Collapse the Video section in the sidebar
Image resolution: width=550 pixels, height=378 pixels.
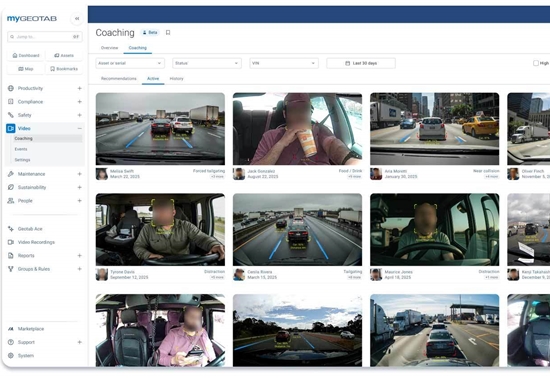tap(80, 128)
